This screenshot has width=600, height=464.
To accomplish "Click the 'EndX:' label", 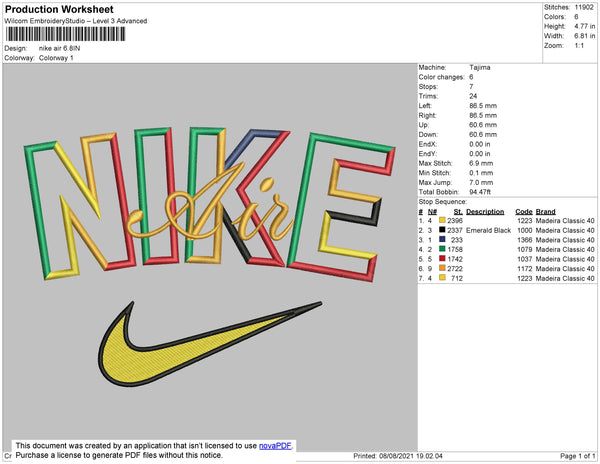I will point(427,144).
